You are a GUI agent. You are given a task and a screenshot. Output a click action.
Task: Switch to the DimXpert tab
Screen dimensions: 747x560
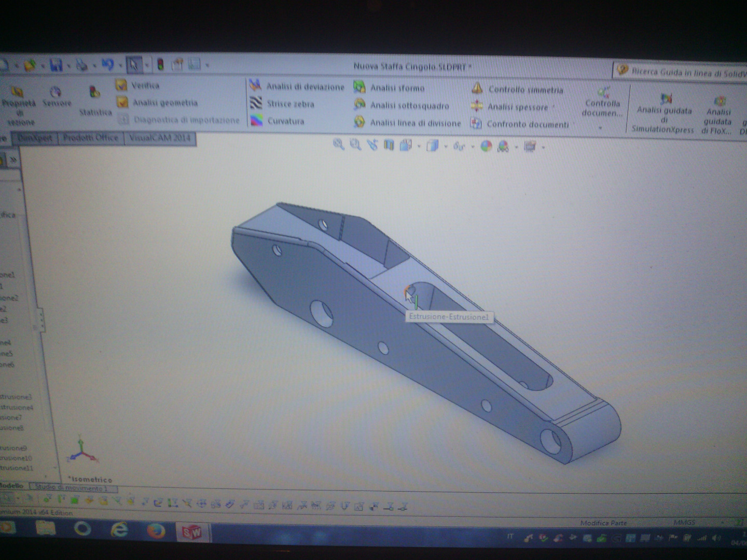(x=35, y=138)
